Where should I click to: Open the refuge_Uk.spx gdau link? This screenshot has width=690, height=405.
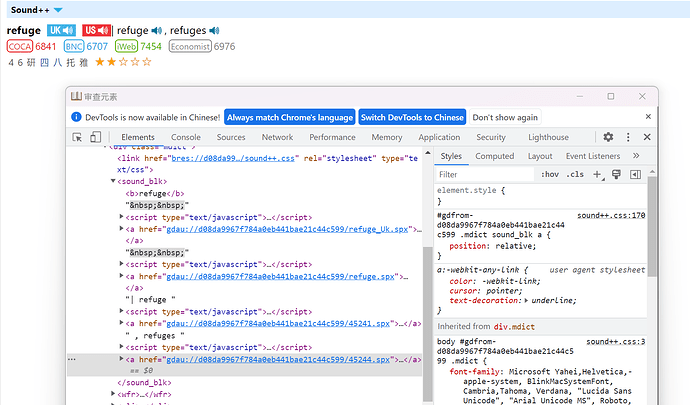287,229
